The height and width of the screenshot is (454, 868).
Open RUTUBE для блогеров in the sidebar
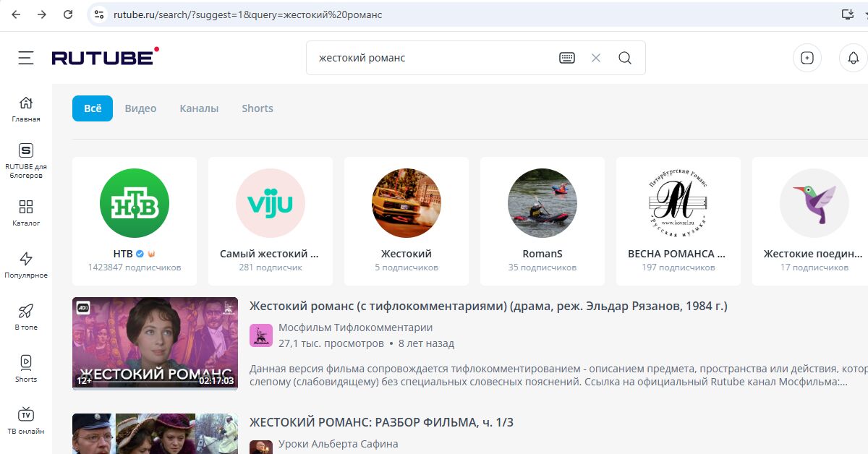tap(26, 160)
